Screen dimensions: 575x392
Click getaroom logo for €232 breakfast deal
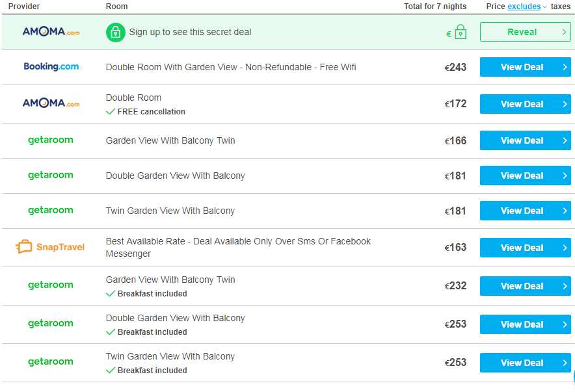click(x=51, y=285)
